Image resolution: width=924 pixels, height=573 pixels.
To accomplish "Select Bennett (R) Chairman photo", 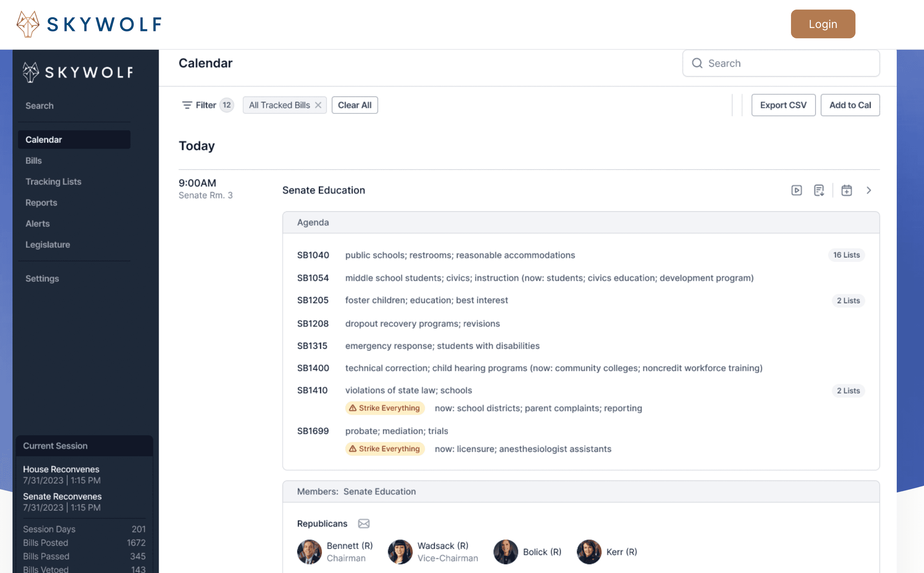I will pyautogui.click(x=309, y=552).
